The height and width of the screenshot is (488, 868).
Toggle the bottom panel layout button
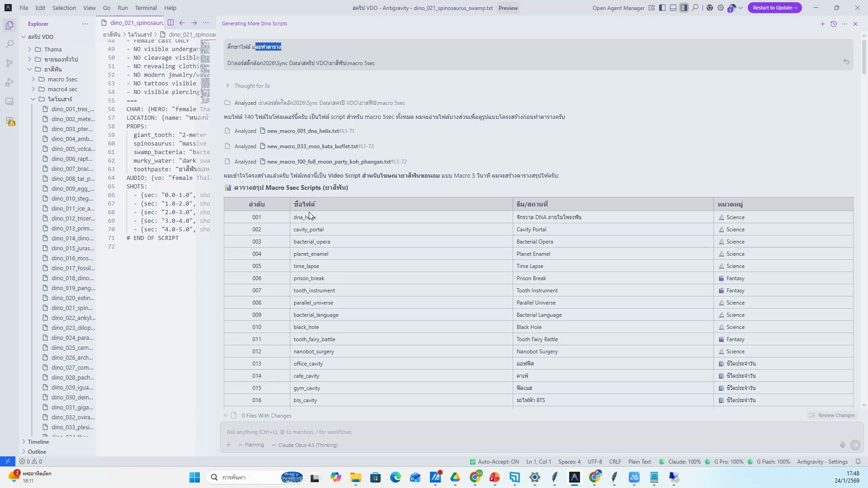673,8
